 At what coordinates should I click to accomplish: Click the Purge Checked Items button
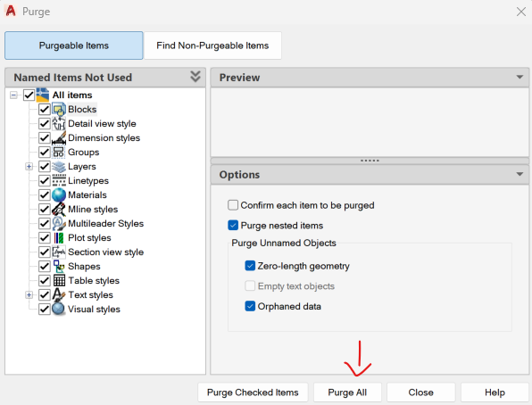(253, 393)
